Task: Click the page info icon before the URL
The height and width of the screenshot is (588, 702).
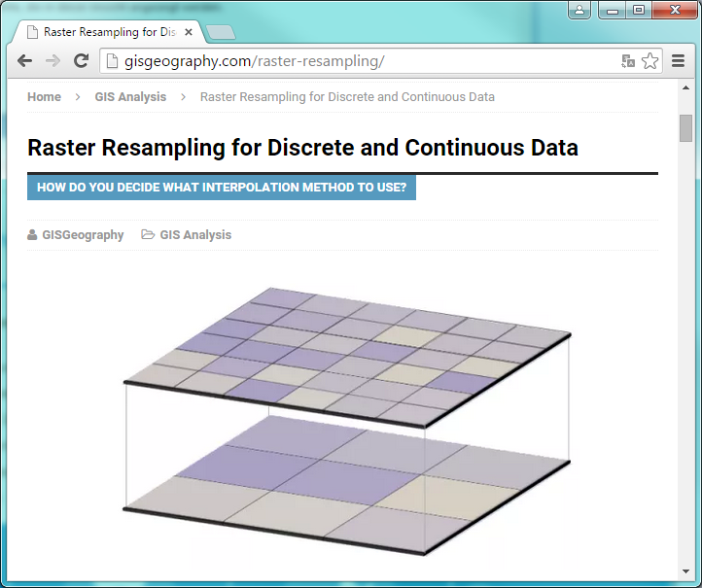Action: pyautogui.click(x=112, y=61)
